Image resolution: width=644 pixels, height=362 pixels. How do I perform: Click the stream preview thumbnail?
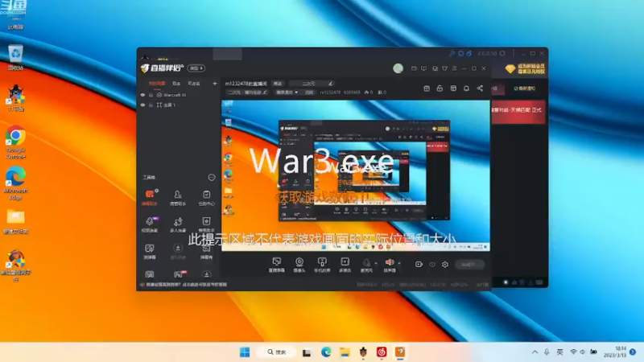pos(356,175)
